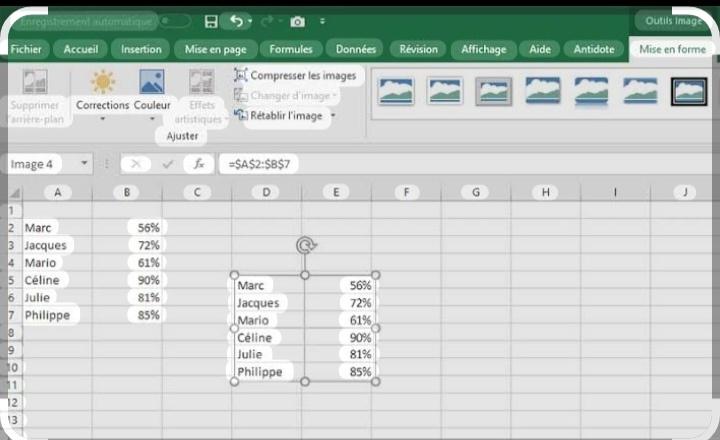The height and width of the screenshot is (440, 720).
Task: Click Mario inside the linked picture
Action: pyautogui.click(x=253, y=320)
